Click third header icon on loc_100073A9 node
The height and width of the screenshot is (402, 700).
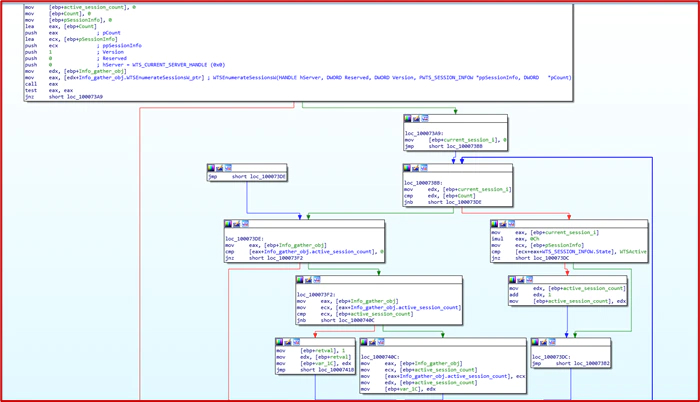pyautogui.click(x=425, y=118)
